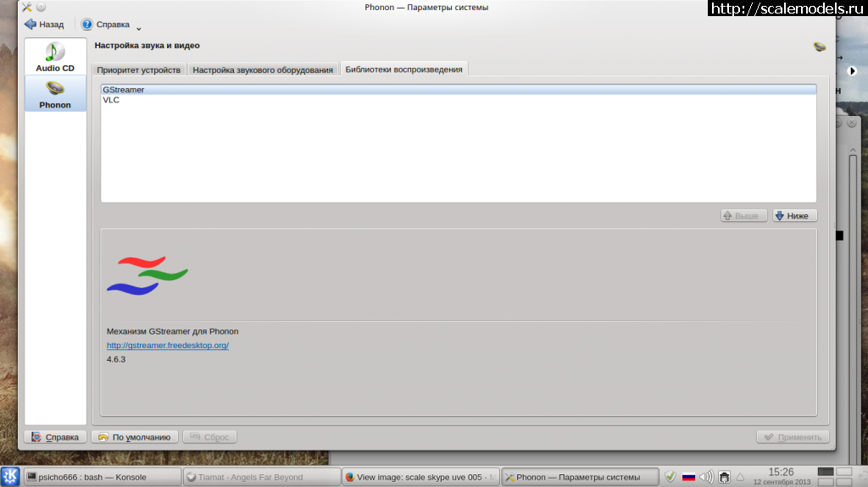This screenshot has width=868, height=487.
Task: Move backend down with Ниже button
Action: point(794,216)
